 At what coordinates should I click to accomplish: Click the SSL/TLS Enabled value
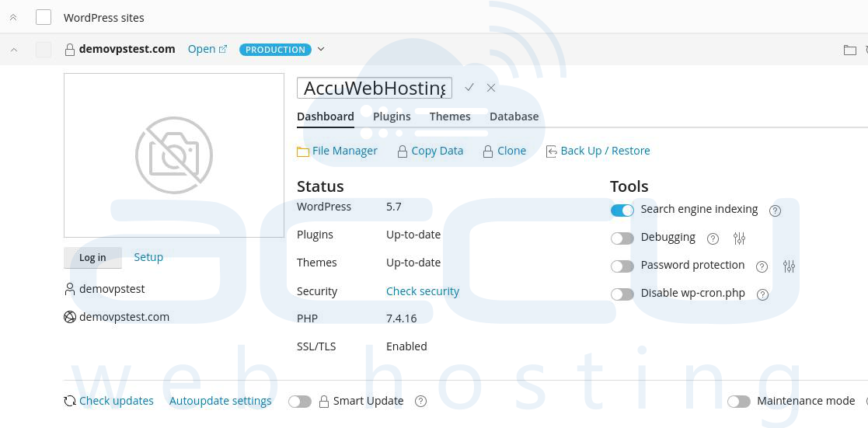pyautogui.click(x=407, y=346)
